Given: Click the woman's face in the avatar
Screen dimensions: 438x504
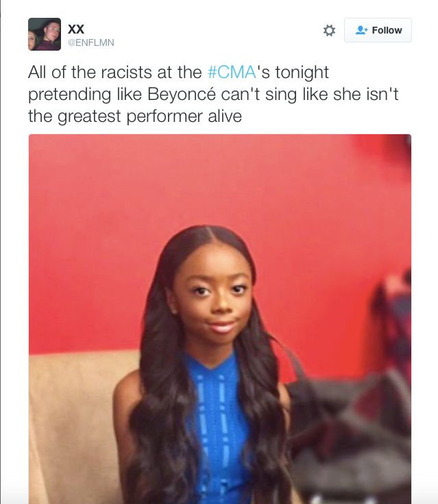Looking at the screenshot, I should pos(32,41).
